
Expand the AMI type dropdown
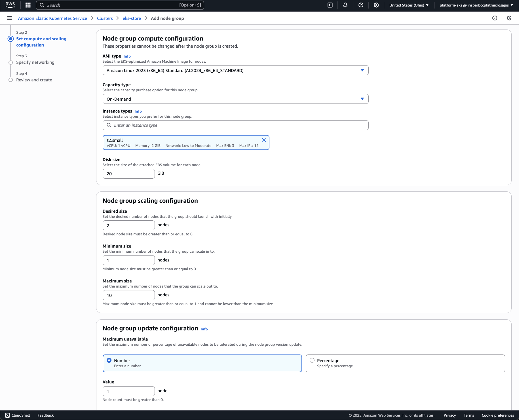tap(235, 70)
